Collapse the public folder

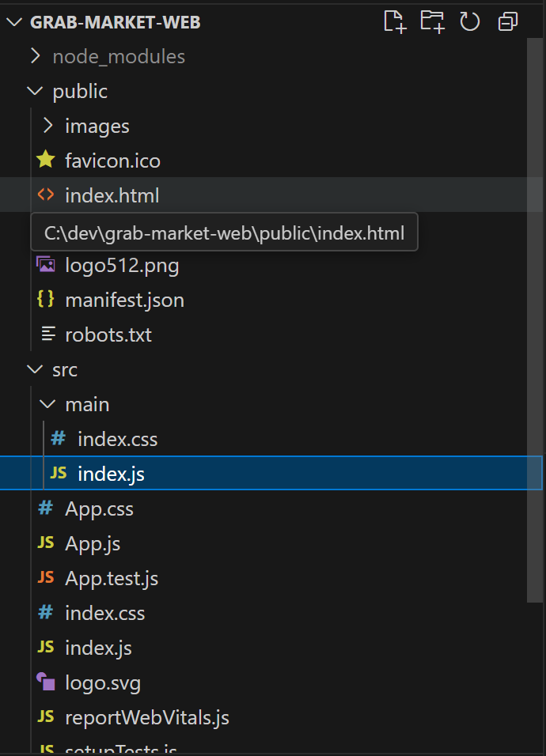[x=35, y=91]
